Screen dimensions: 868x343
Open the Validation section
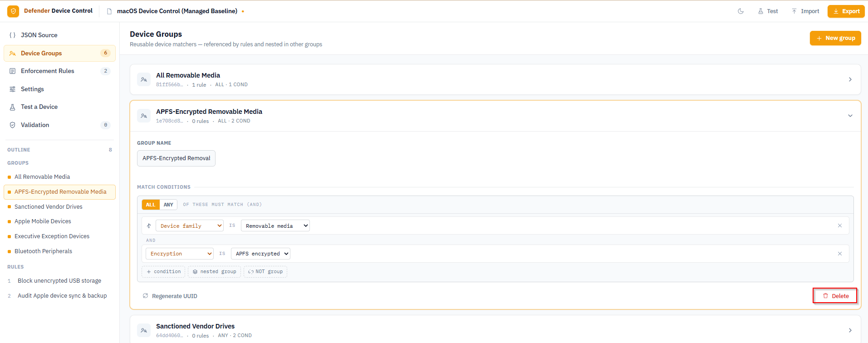[x=59, y=125]
